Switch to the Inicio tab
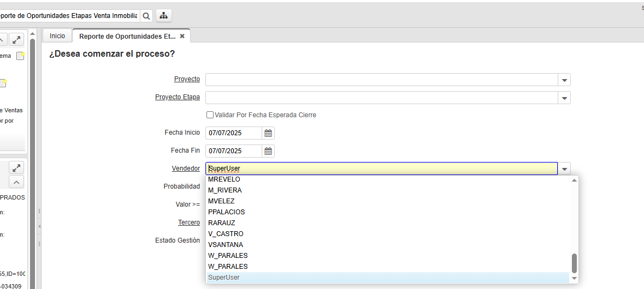This screenshot has width=644, height=289. (57, 36)
